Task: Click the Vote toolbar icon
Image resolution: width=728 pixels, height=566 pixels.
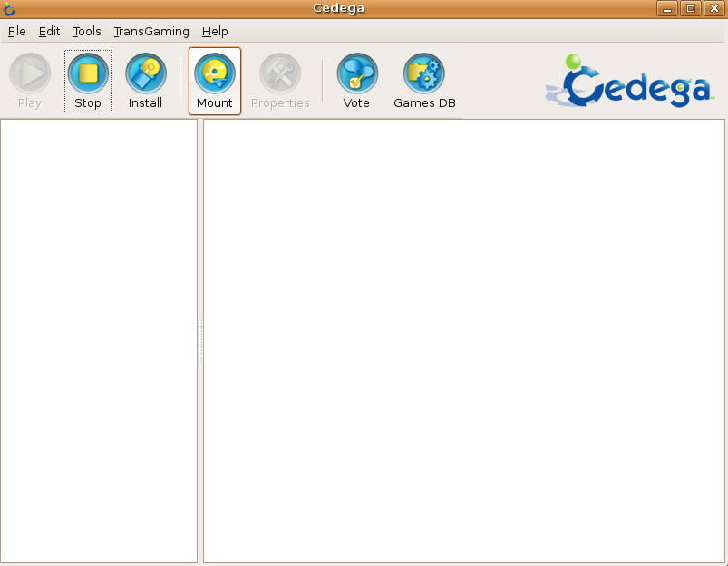Action: pos(356,74)
